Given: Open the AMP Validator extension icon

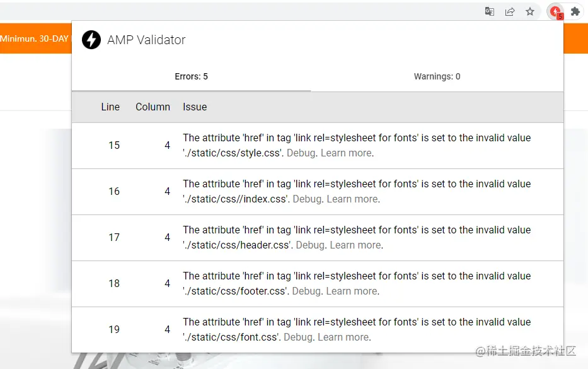Looking at the screenshot, I should [x=555, y=11].
